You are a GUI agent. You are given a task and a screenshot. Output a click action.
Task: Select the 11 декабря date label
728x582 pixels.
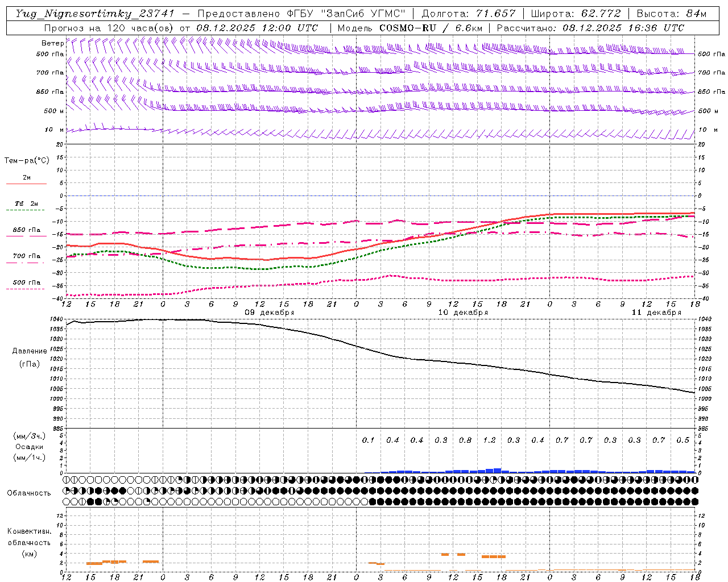click(x=656, y=313)
